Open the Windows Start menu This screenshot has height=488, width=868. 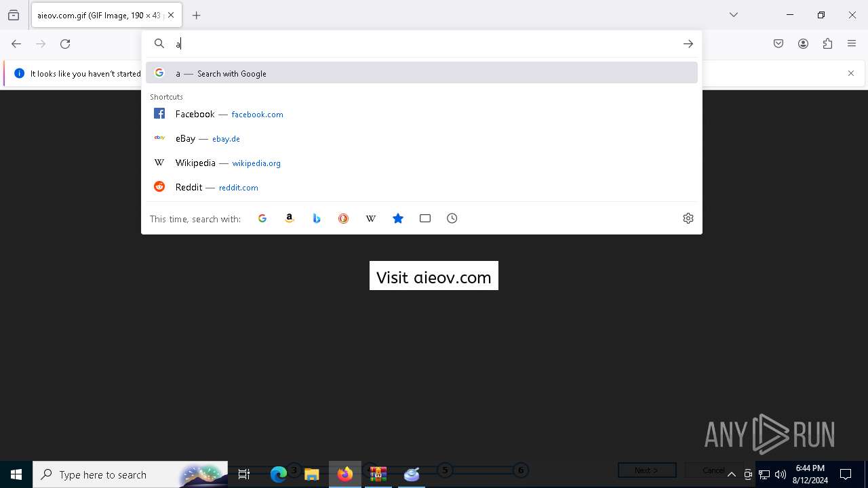16,474
